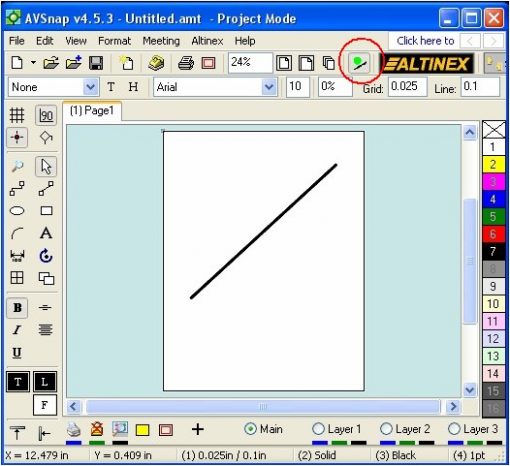Toggle the grid display icon
510x466 pixels.
pos(17,115)
